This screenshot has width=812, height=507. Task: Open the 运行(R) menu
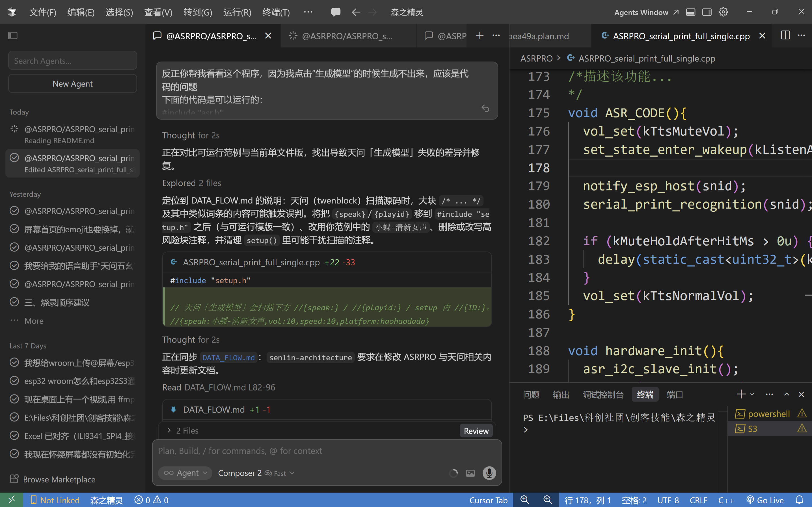pos(237,12)
